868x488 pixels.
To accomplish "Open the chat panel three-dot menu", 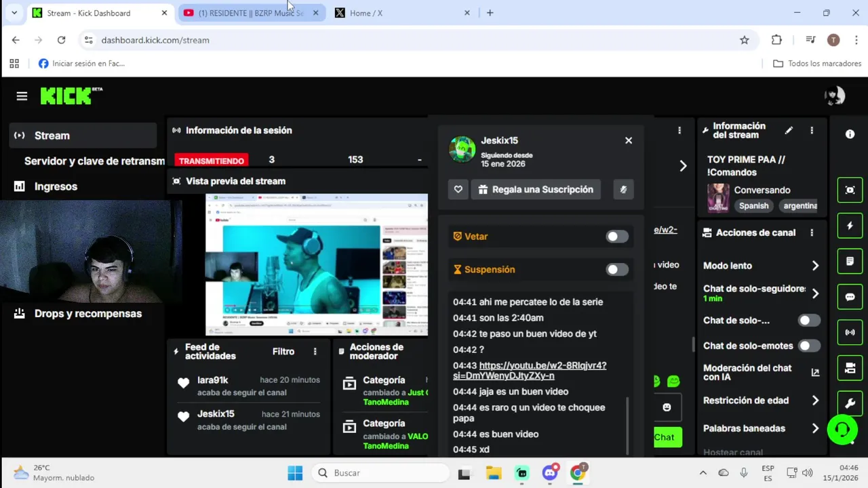I will (x=679, y=130).
